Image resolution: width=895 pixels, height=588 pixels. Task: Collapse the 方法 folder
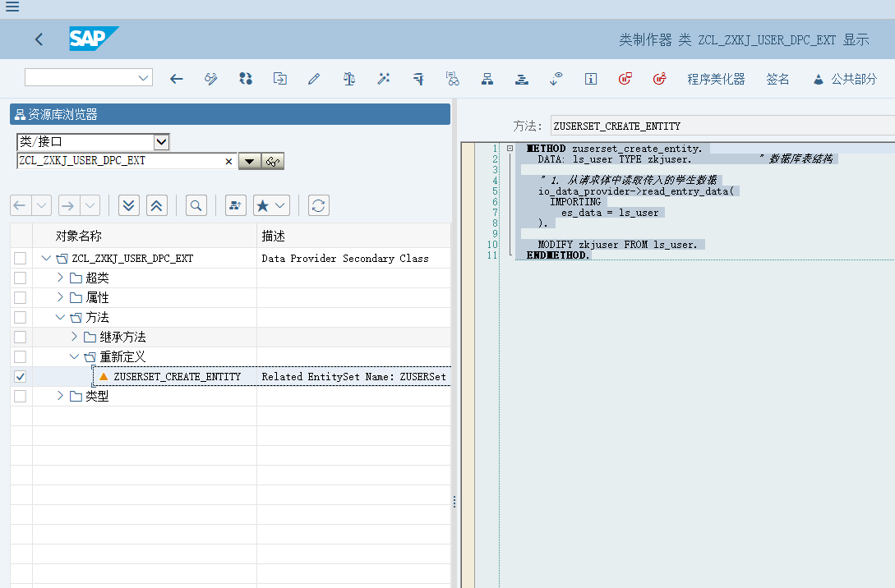pyautogui.click(x=60, y=317)
